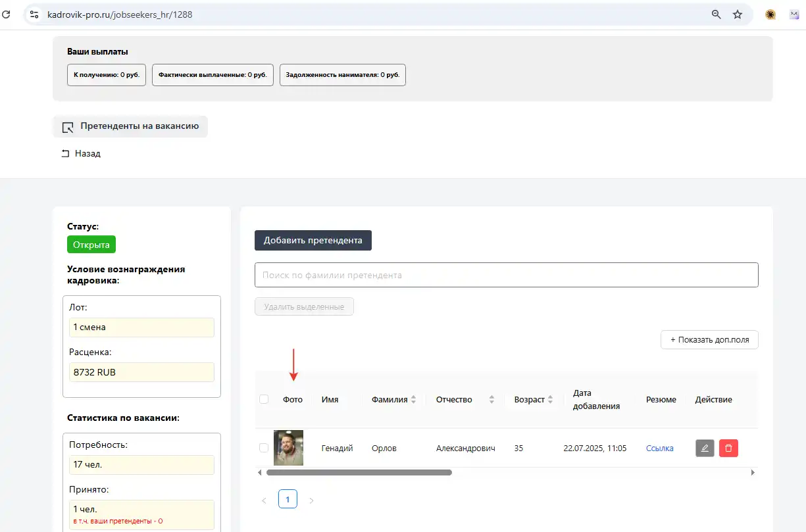Click the browser reload icon
The height and width of the screenshot is (532, 806).
coord(7,14)
